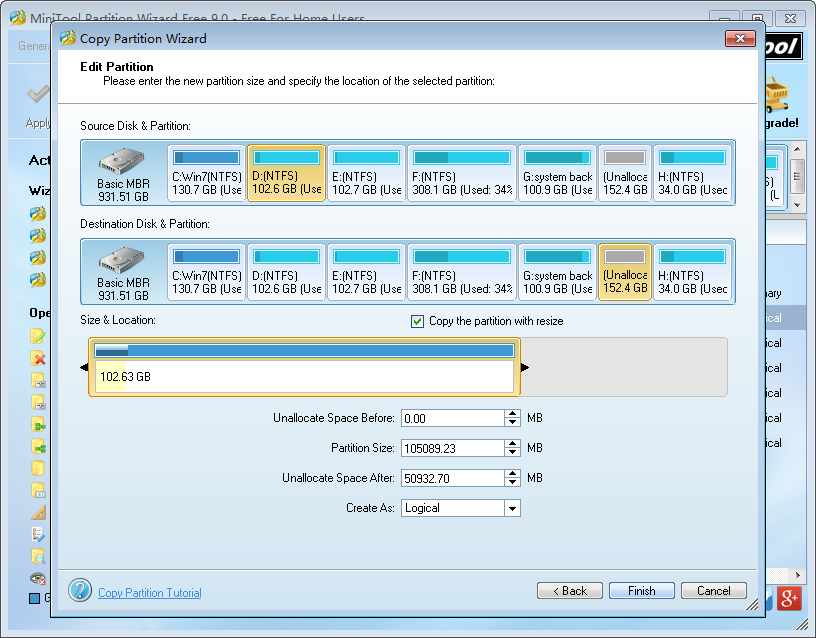Click the ruler align operation icon in main window

[x=38, y=513]
